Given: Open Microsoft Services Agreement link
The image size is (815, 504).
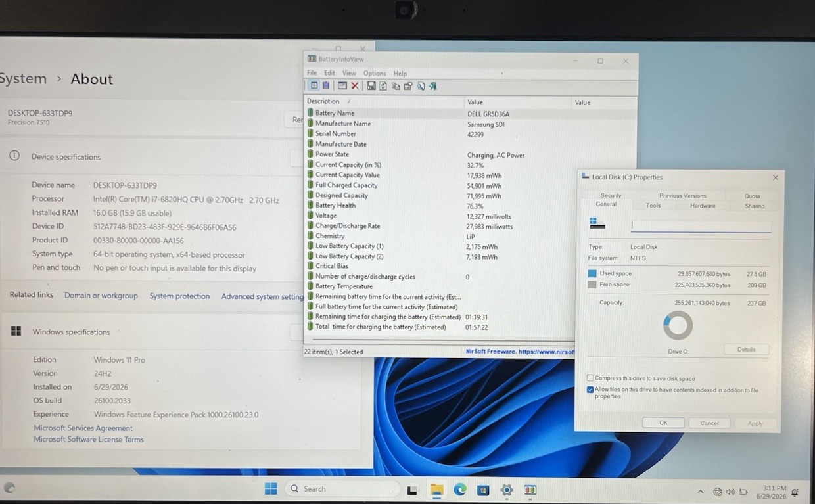Looking at the screenshot, I should click(x=83, y=428).
